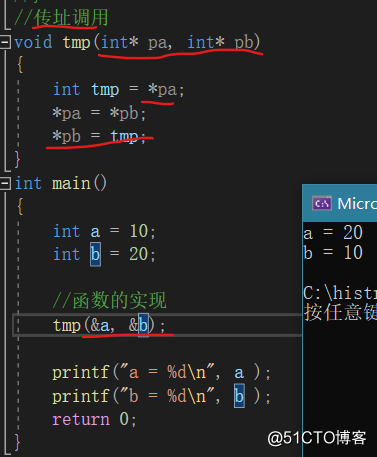This screenshot has height=457, width=377.
Task: Click the 'return 0;' line
Action: point(94,419)
